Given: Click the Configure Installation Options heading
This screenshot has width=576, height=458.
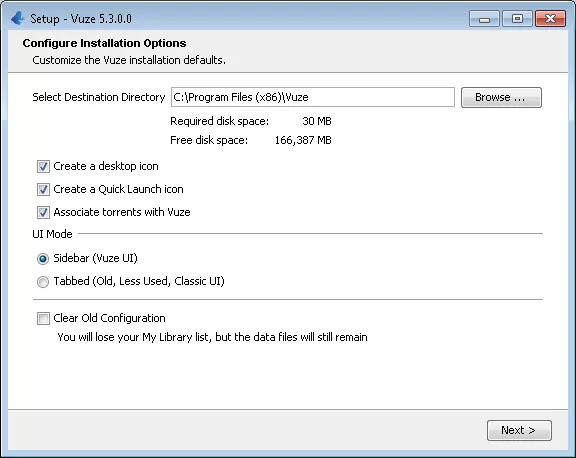Looking at the screenshot, I should [104, 43].
